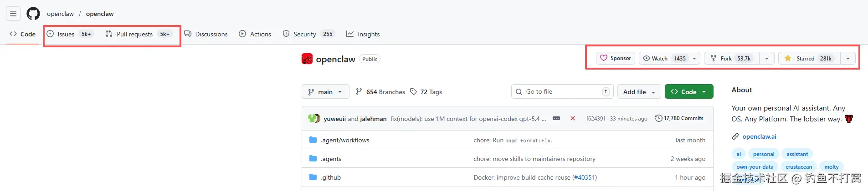Click the crustacean topic tag
The width and height of the screenshot is (868, 191).
point(799,167)
